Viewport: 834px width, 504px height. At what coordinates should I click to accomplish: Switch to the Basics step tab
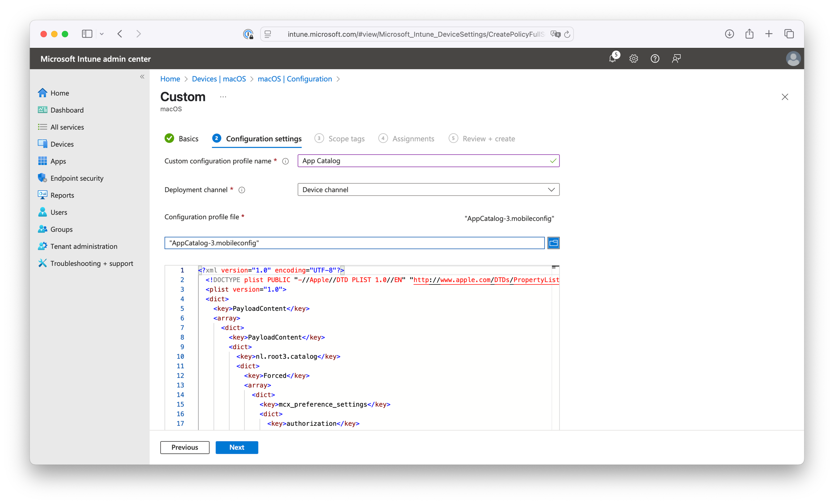(181, 139)
